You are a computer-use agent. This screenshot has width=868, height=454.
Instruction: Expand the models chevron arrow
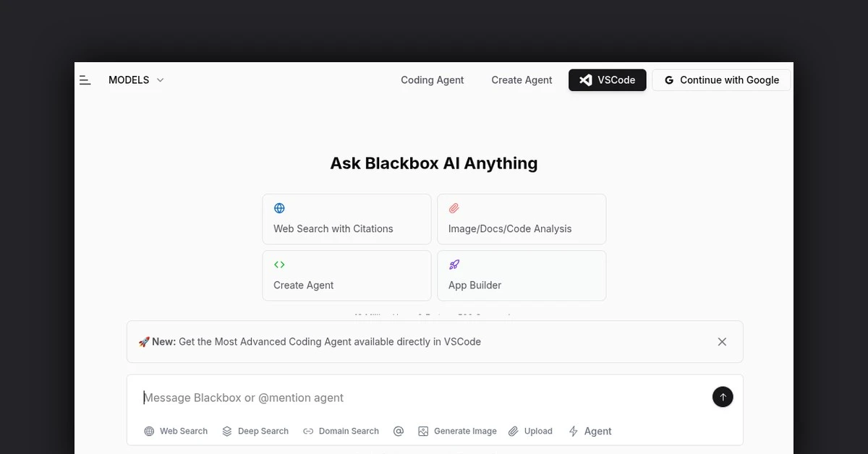tap(160, 80)
